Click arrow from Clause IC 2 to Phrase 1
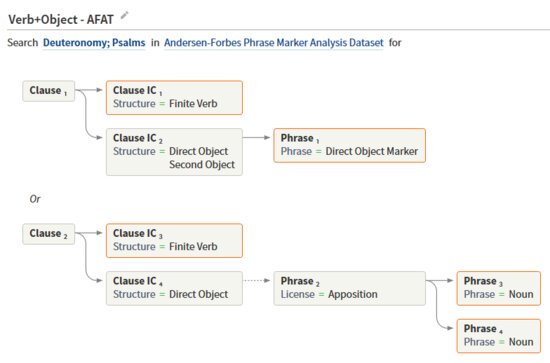This screenshot has height=363, width=550. (257, 137)
